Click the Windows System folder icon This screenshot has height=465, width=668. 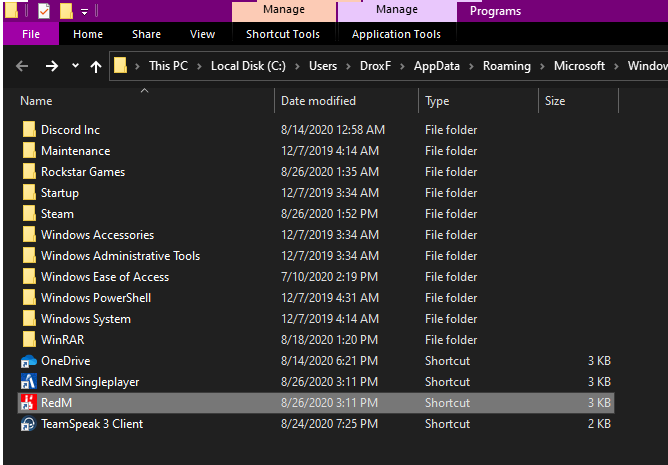(29, 318)
